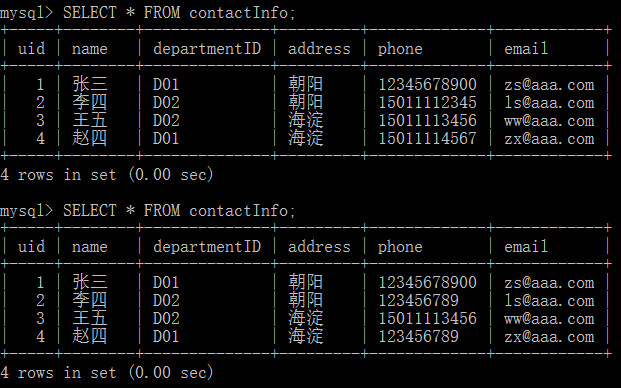Click D02 in 王五 row of first table
Image resolution: width=621 pixels, height=388 pixels.
coord(166,120)
